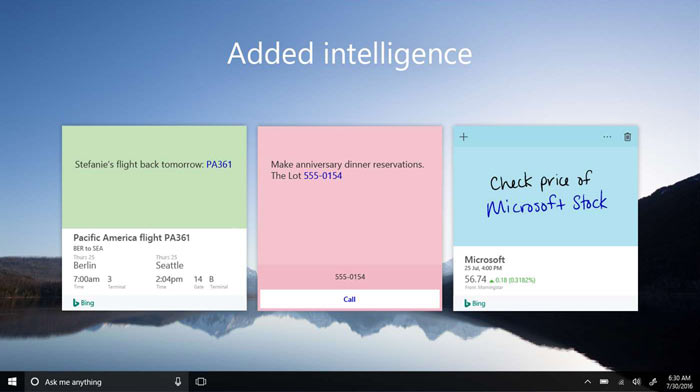Delete the blue note with trash icon

627,137
